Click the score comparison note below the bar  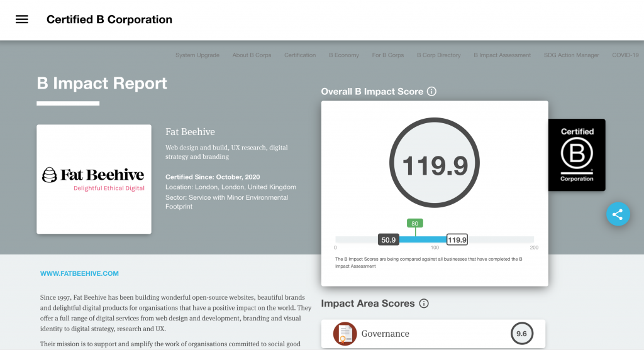pos(429,263)
